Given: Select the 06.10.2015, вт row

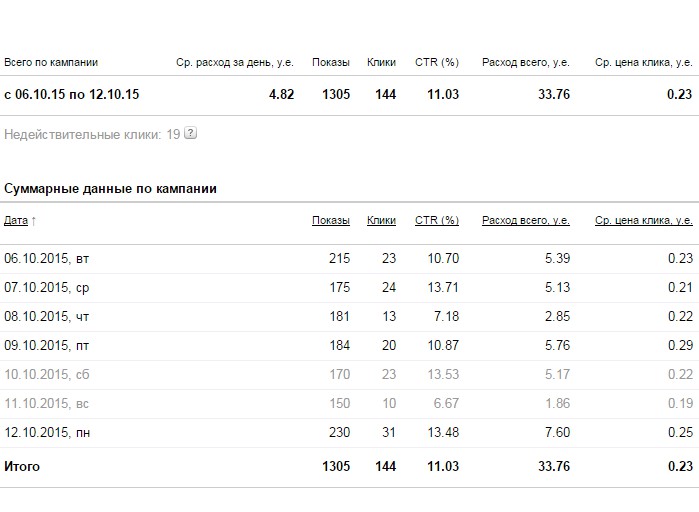Looking at the screenshot, I should [350, 258].
